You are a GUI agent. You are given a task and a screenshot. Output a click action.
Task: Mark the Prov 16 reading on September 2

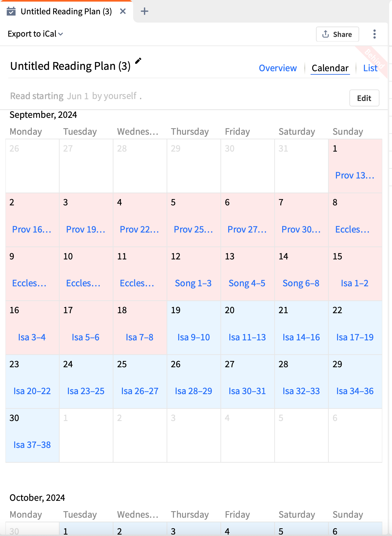click(x=32, y=229)
